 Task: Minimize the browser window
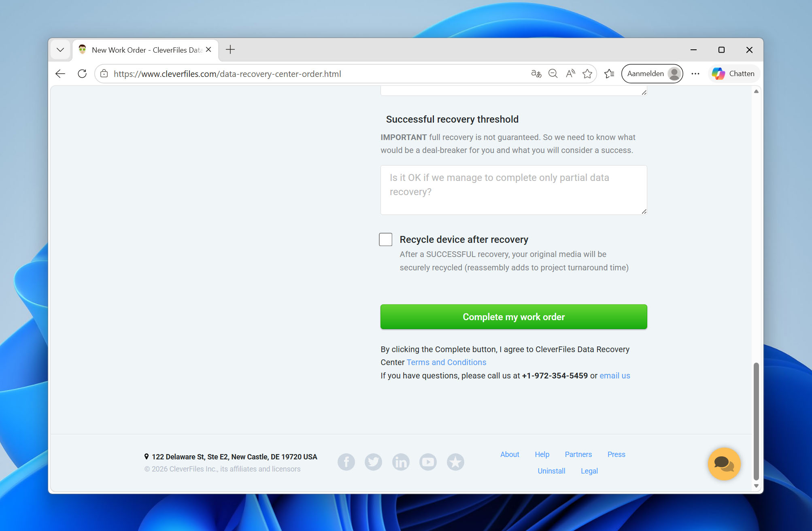[x=693, y=50]
